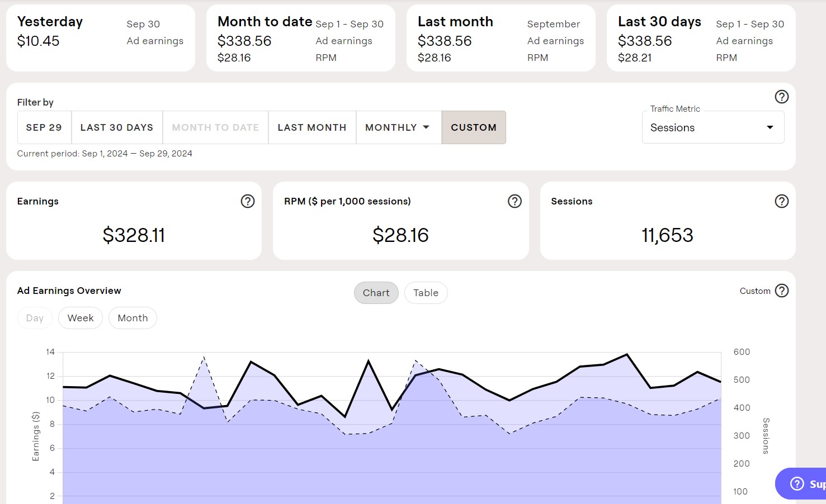The width and height of the screenshot is (826, 504).
Task: Click help icon on Earnings card
Action: [x=247, y=201]
